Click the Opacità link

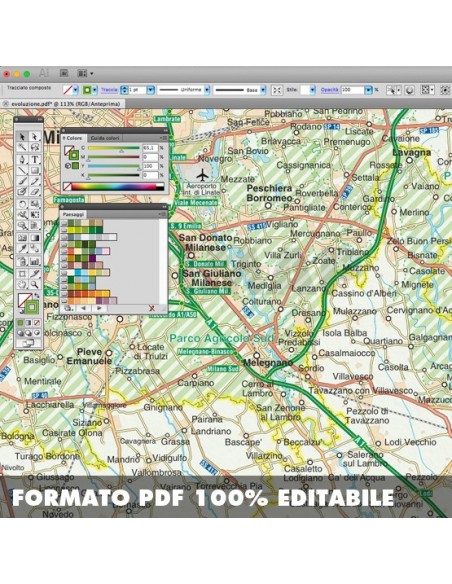click(330, 90)
